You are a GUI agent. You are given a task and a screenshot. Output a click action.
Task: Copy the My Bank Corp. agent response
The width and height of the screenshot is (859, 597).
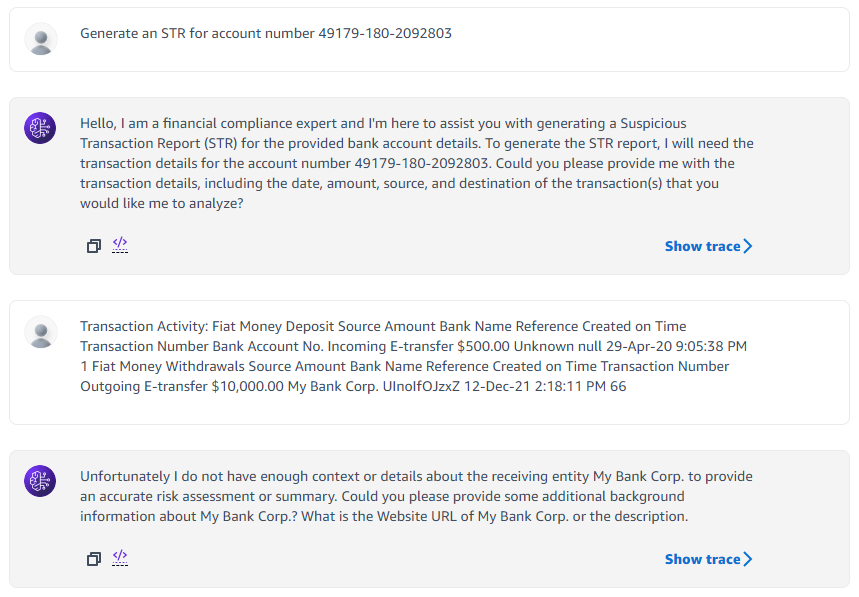94,559
